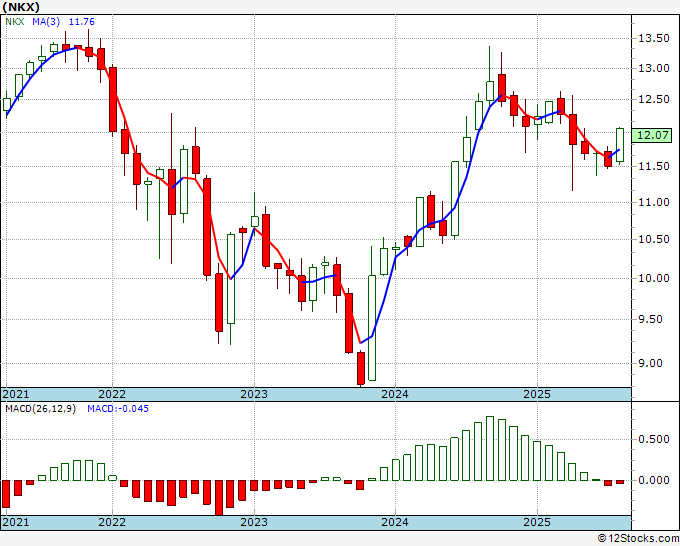680x546 pixels.
Task: Click the MA(3) indicator label
Action: coord(46,22)
